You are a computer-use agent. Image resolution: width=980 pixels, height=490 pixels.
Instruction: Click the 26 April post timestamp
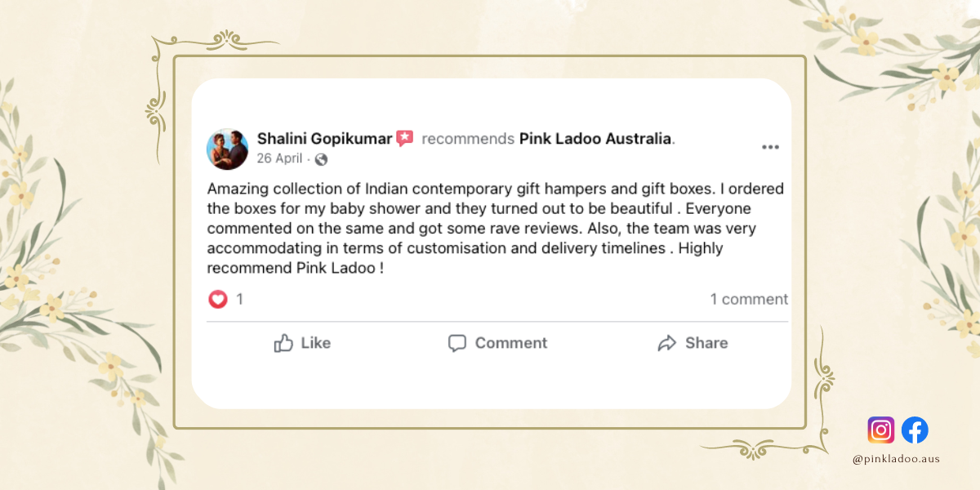pyautogui.click(x=279, y=158)
